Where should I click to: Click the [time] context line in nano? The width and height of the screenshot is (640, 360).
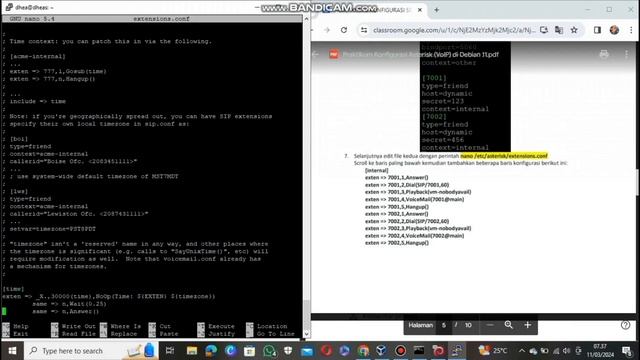13,289
